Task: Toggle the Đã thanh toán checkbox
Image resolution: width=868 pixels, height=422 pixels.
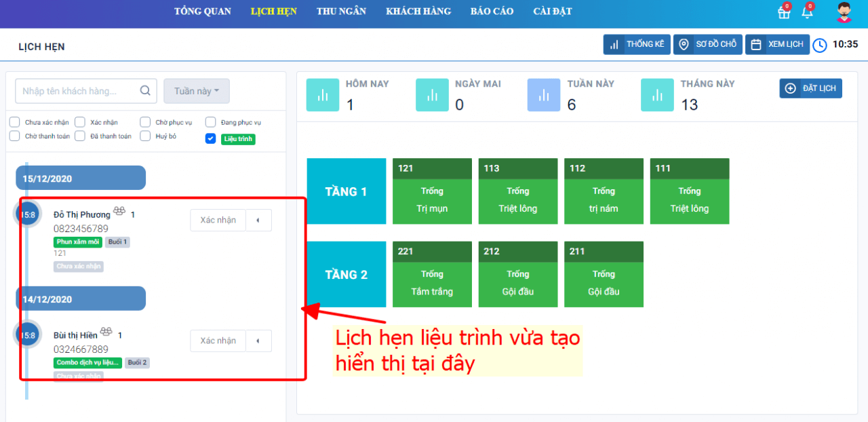Action: click(80, 136)
